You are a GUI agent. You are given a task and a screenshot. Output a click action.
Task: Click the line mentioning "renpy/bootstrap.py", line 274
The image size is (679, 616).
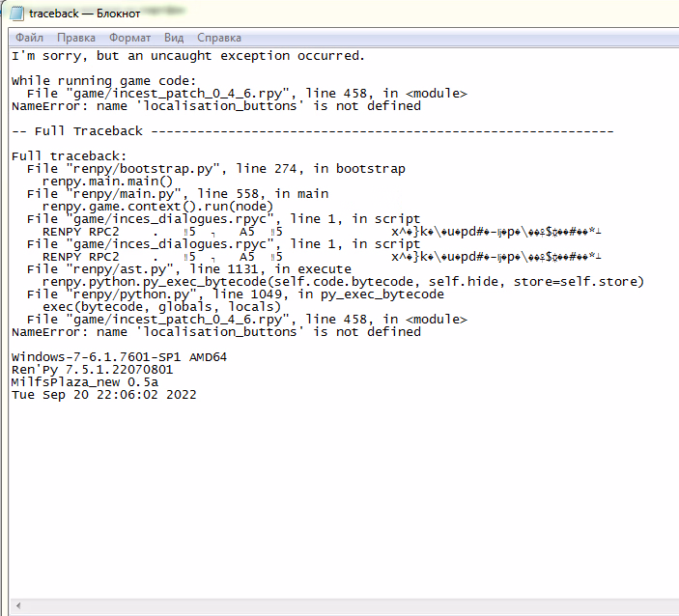(216, 169)
